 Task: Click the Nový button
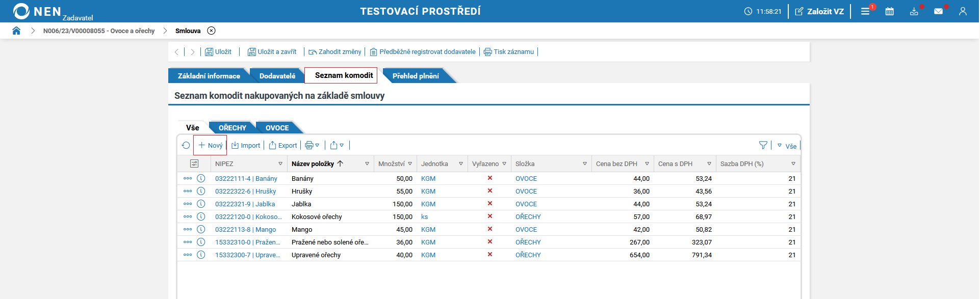[x=210, y=146]
